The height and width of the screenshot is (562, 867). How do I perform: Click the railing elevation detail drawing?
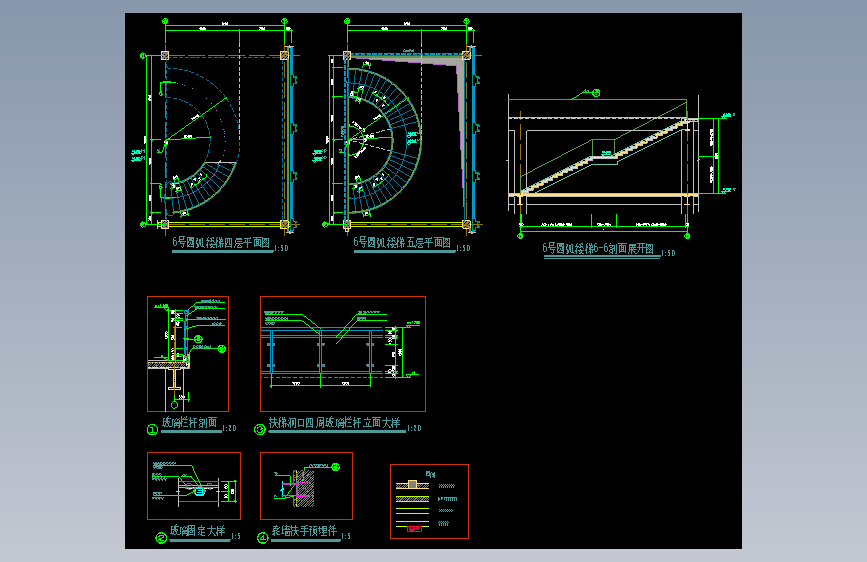click(x=343, y=354)
